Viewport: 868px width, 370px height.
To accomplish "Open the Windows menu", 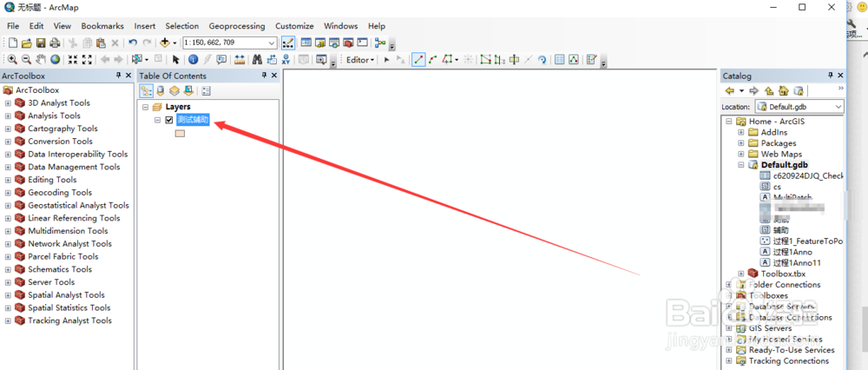I will pyautogui.click(x=341, y=26).
